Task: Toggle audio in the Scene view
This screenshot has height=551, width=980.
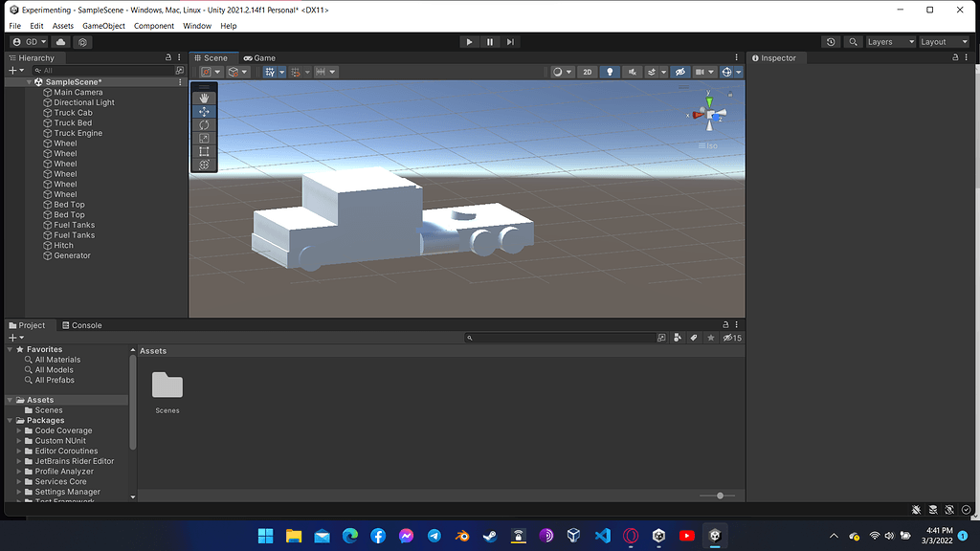Action: pos(633,71)
